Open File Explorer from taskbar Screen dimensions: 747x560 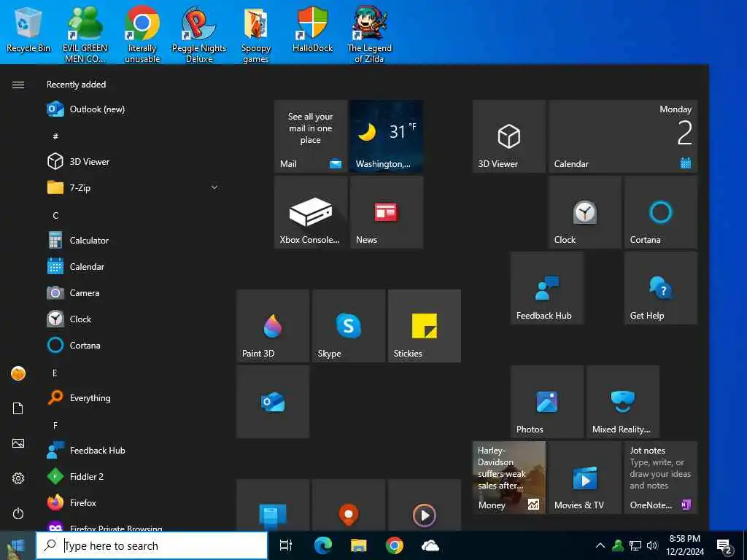click(x=358, y=545)
